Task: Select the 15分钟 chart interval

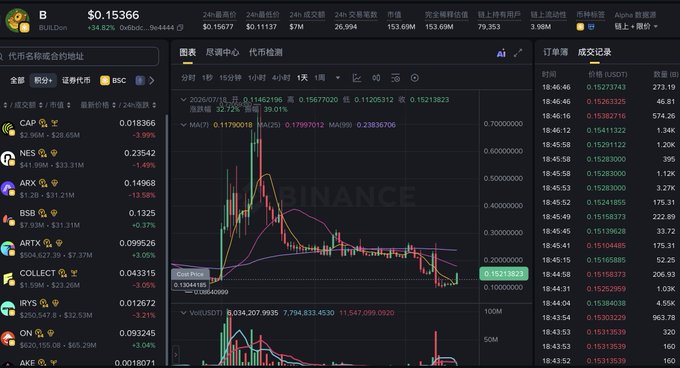Action: (x=230, y=78)
